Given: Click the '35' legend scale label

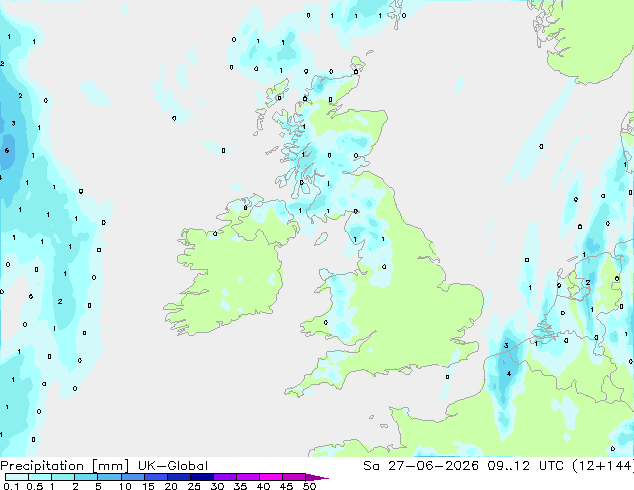Looking at the screenshot, I should click(240, 486).
